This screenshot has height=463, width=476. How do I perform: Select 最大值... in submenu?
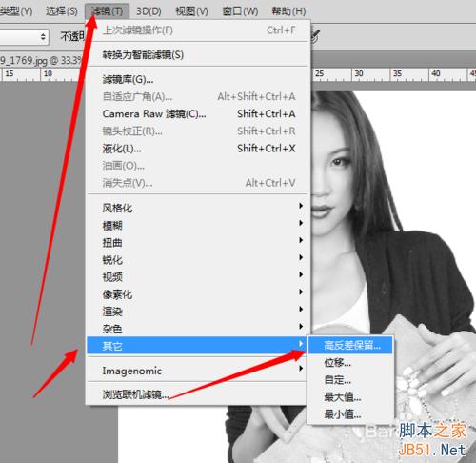[x=350, y=396]
